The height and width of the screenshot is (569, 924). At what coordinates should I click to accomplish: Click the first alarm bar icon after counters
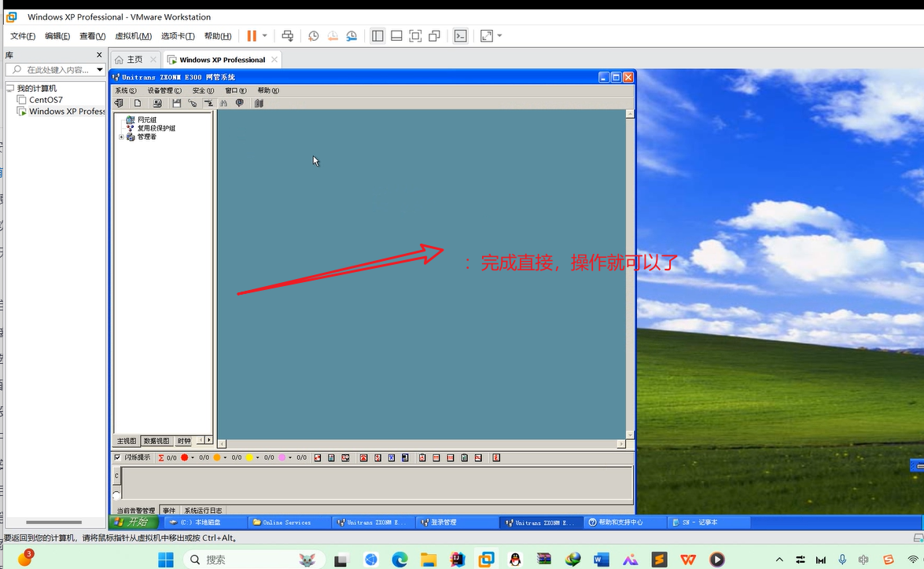point(318,457)
